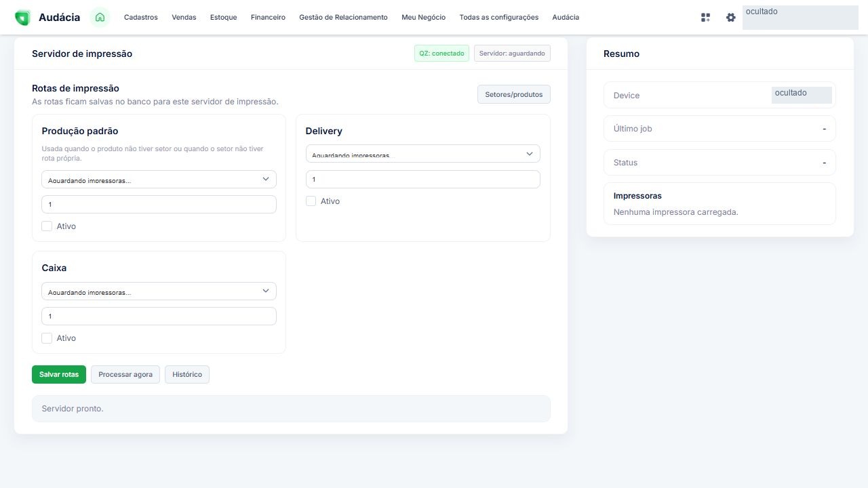
Task: Open the apps grid icon
Action: [x=705, y=18]
